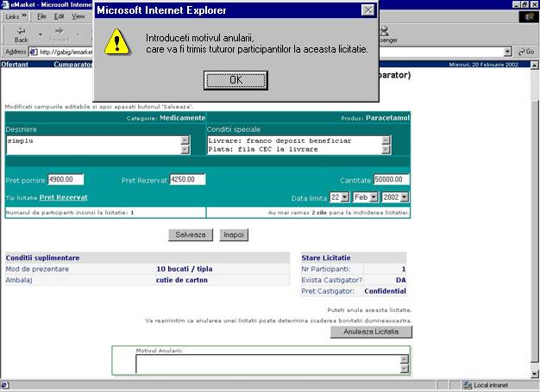Click the Inapoi button
Image resolution: width=540 pixels, height=392 pixels.
tap(233, 234)
